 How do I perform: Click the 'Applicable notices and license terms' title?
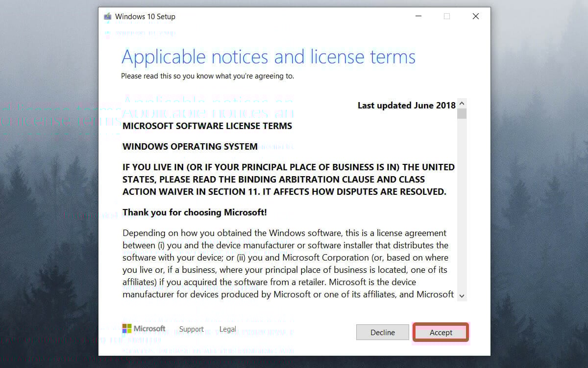point(269,57)
